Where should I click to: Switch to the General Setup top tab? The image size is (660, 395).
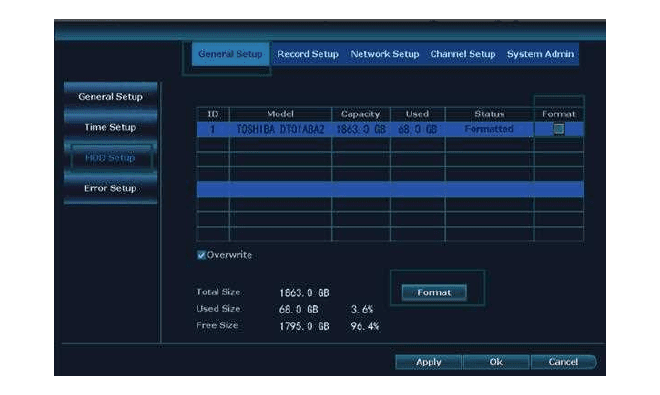click(230, 54)
